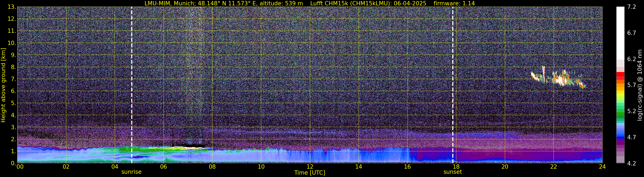
Task: Click the y-axis tick label '4.'
Action: point(13,115)
